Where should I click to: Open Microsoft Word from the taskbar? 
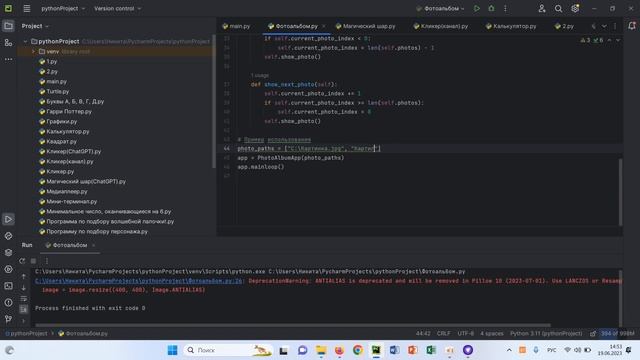394,350
